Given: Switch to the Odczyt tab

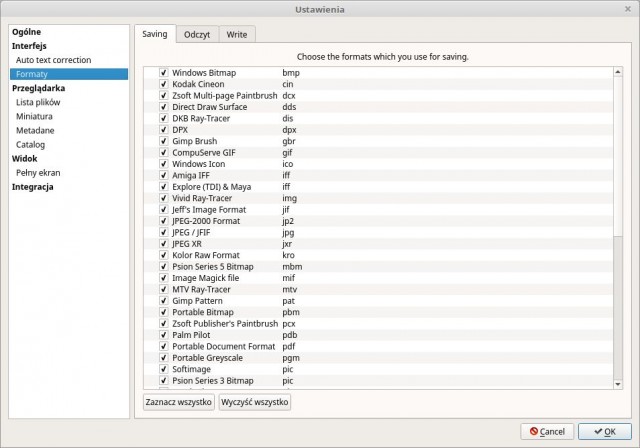Looking at the screenshot, I should 197,35.
